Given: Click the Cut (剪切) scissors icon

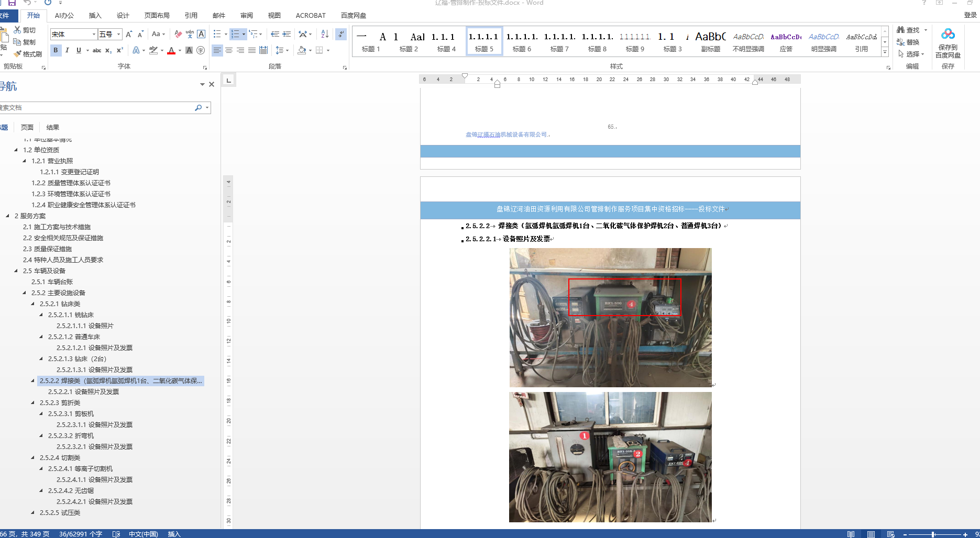Looking at the screenshot, I should coord(17,30).
